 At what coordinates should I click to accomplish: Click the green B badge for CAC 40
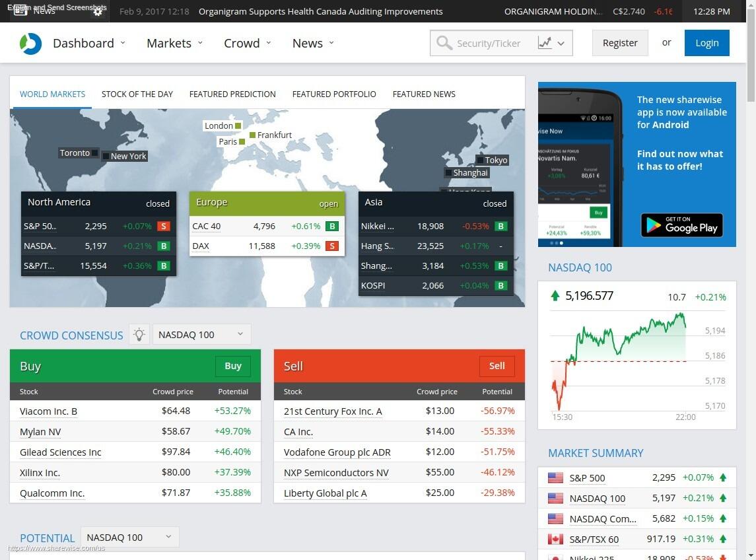pos(331,227)
